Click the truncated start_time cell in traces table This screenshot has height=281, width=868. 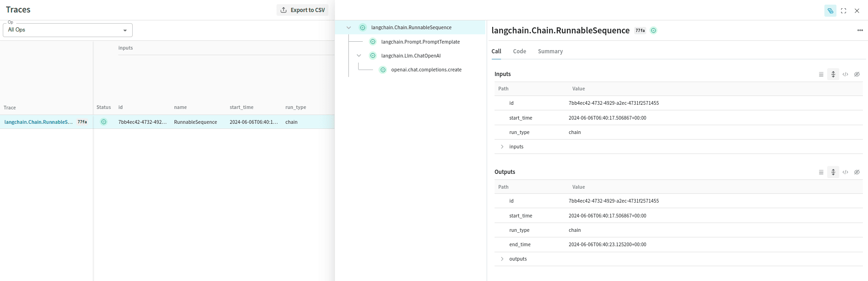[x=254, y=122]
